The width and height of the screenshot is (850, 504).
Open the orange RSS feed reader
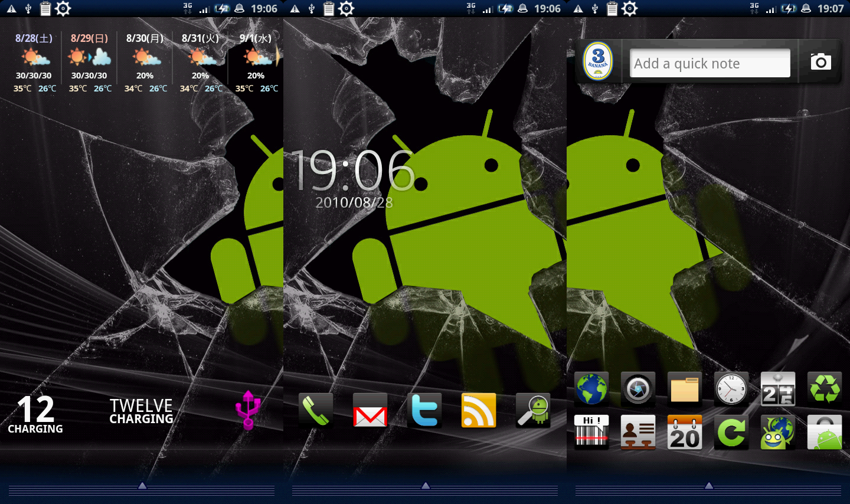point(479,410)
